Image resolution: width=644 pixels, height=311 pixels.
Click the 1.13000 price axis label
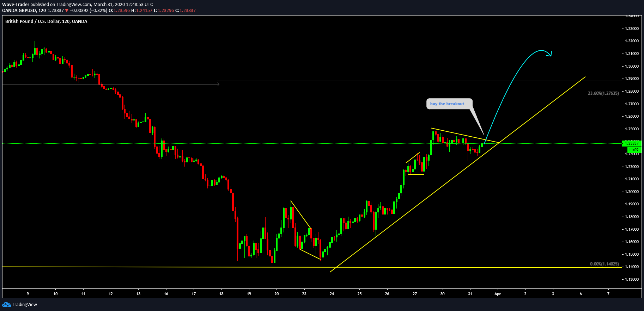point(632,279)
